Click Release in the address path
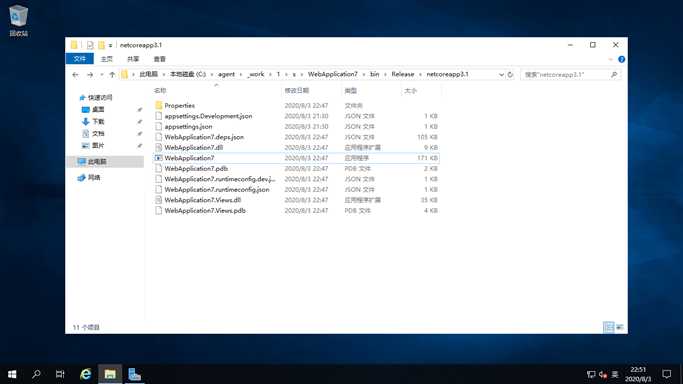This screenshot has height=384, width=683. [403, 74]
